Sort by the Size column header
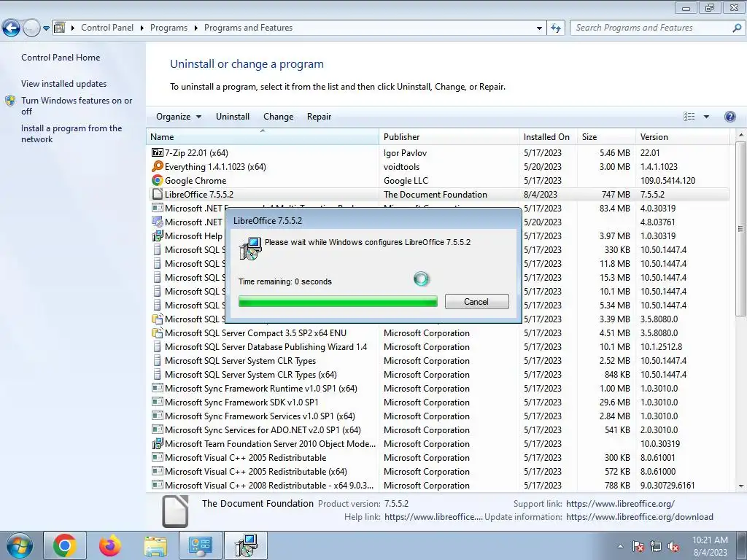The image size is (747, 560). click(606, 136)
